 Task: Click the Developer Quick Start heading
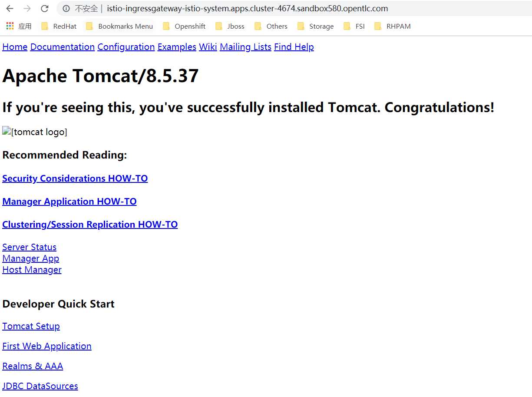[x=58, y=304]
